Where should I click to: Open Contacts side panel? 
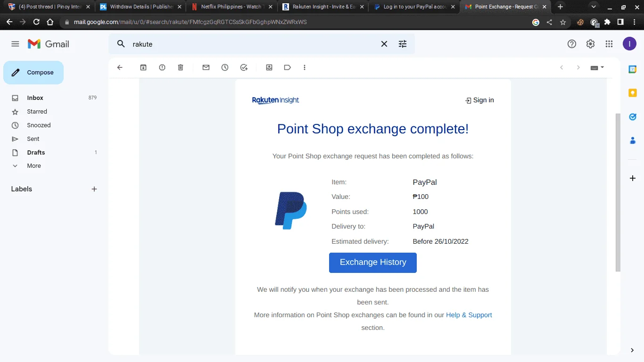(x=633, y=140)
